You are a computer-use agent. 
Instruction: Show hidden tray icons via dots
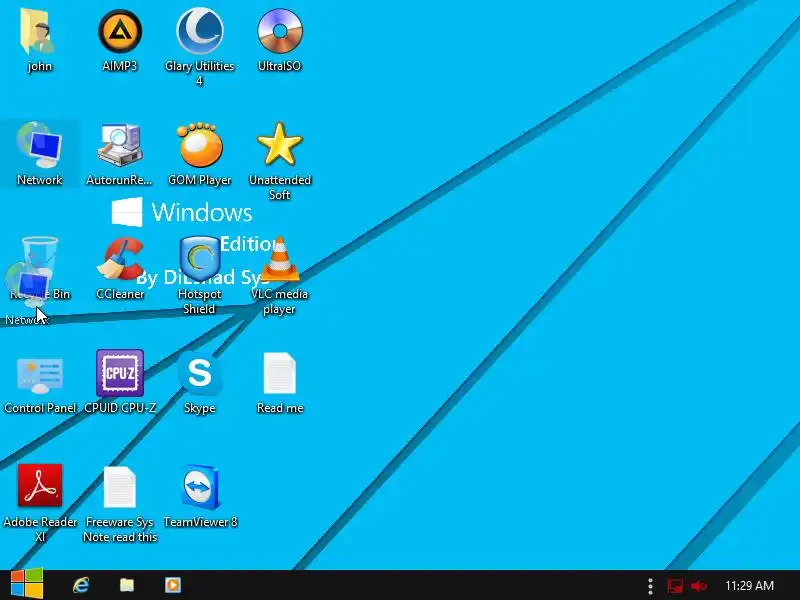pos(650,586)
